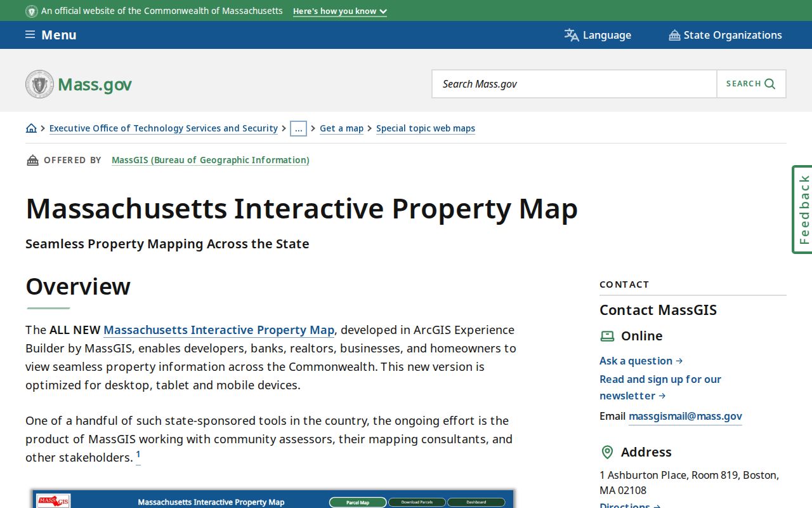812x508 pixels.
Task: Open "Special topic web maps" breadcrumb
Action: (x=426, y=128)
